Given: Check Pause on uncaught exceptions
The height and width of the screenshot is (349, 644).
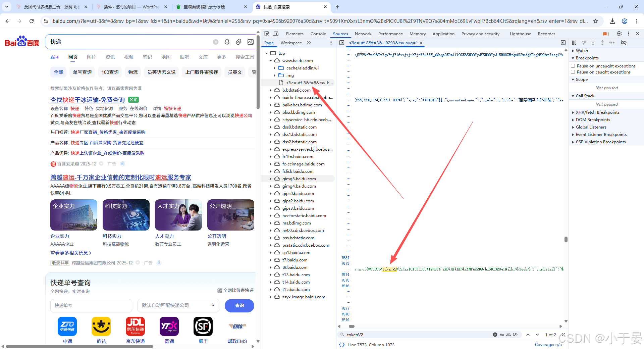Looking at the screenshot, I should coord(573,66).
